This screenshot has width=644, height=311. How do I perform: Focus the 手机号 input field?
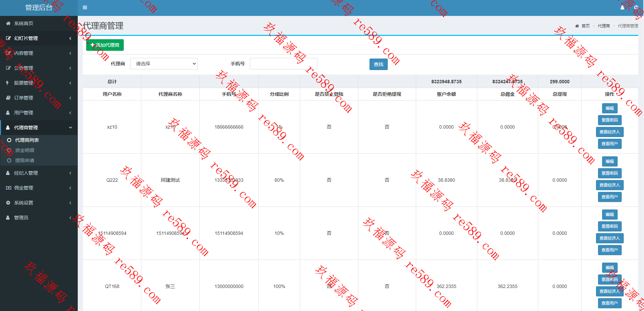tap(283, 64)
